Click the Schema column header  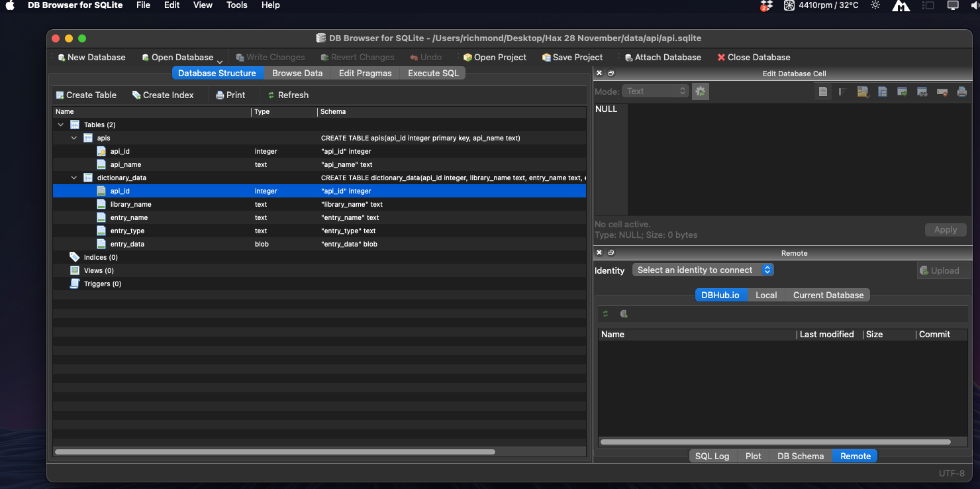click(452, 112)
